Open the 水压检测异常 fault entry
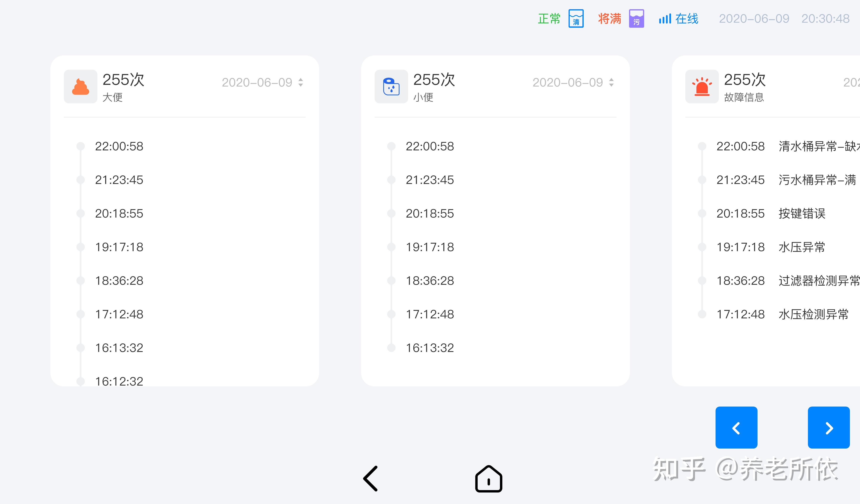The image size is (860, 504). point(813,314)
